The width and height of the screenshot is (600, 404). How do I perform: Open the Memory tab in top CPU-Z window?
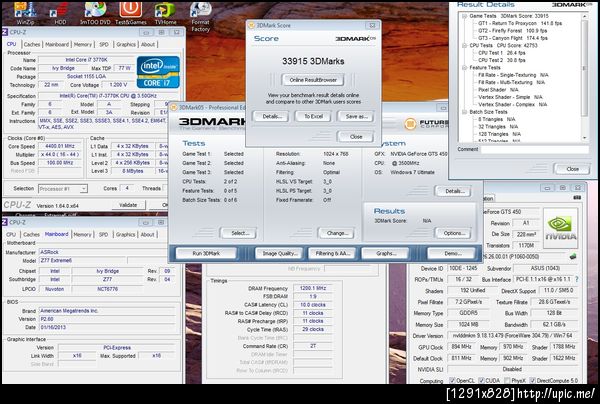tap(83, 44)
